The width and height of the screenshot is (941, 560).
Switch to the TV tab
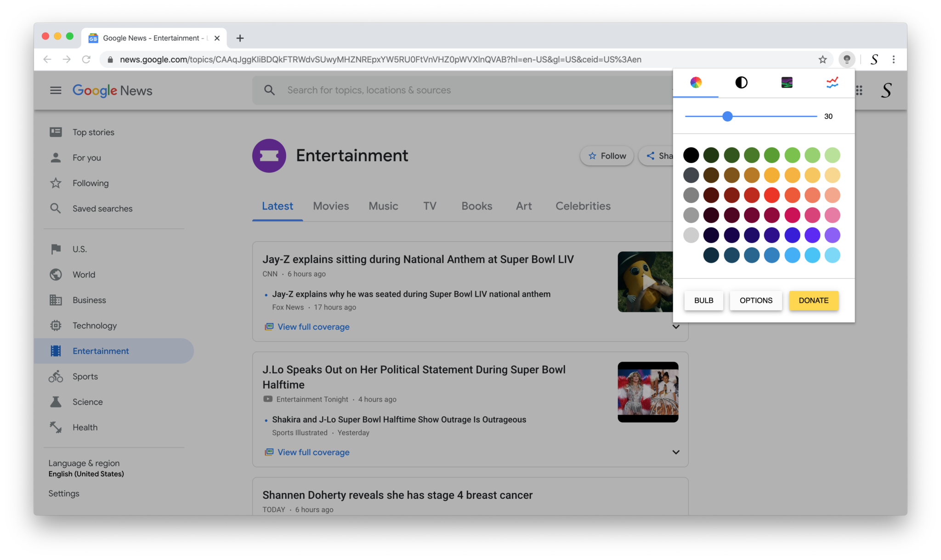point(430,206)
